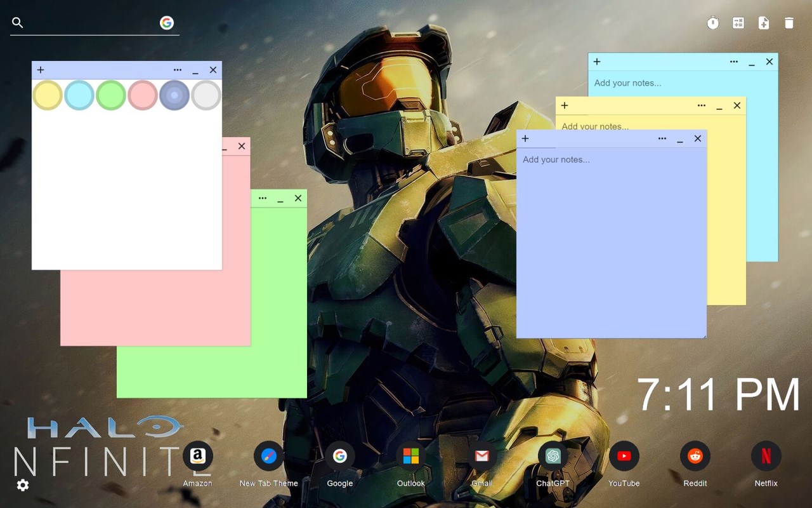Pick the white note color swatch
Screen dimensions: 812x508
pyautogui.click(x=206, y=95)
